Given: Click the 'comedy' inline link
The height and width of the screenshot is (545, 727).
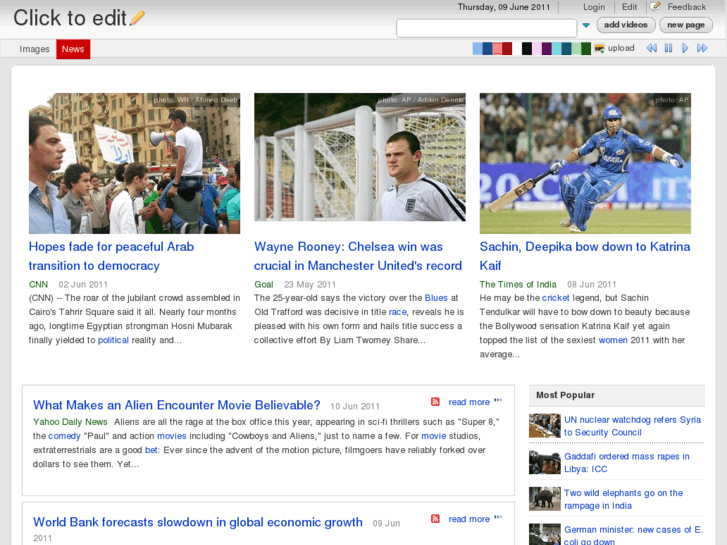Looking at the screenshot, I should (x=64, y=436).
